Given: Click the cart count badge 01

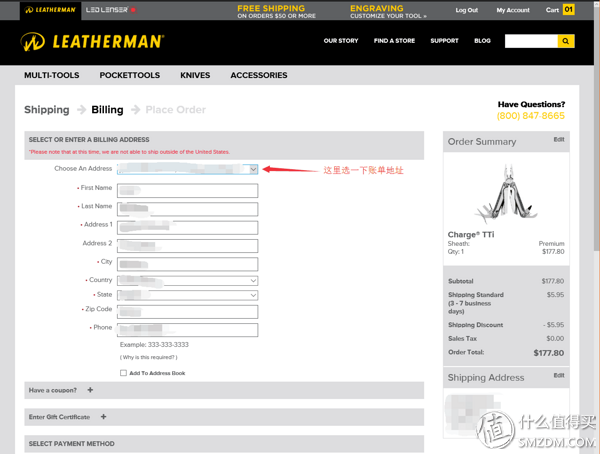Looking at the screenshot, I should 568,10.
